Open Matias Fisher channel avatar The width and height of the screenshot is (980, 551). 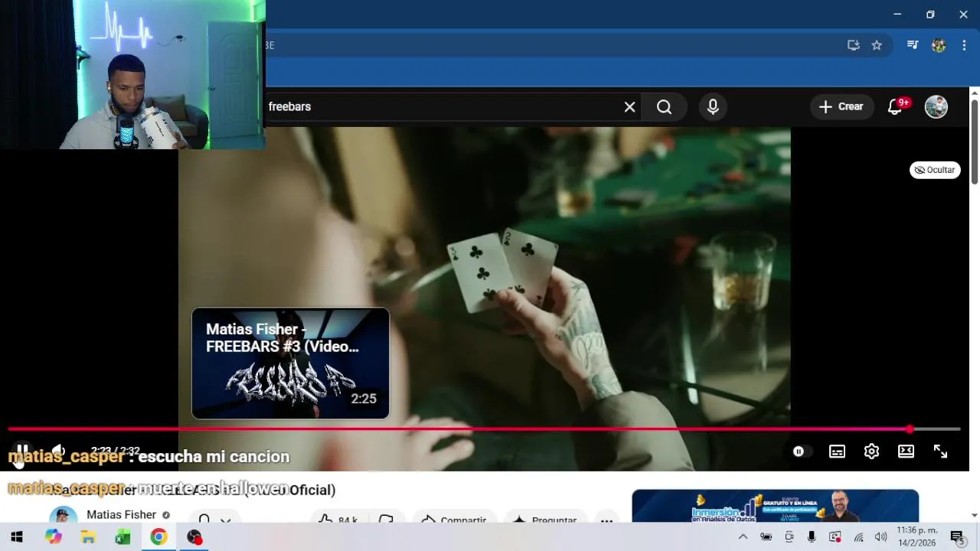tap(63, 515)
